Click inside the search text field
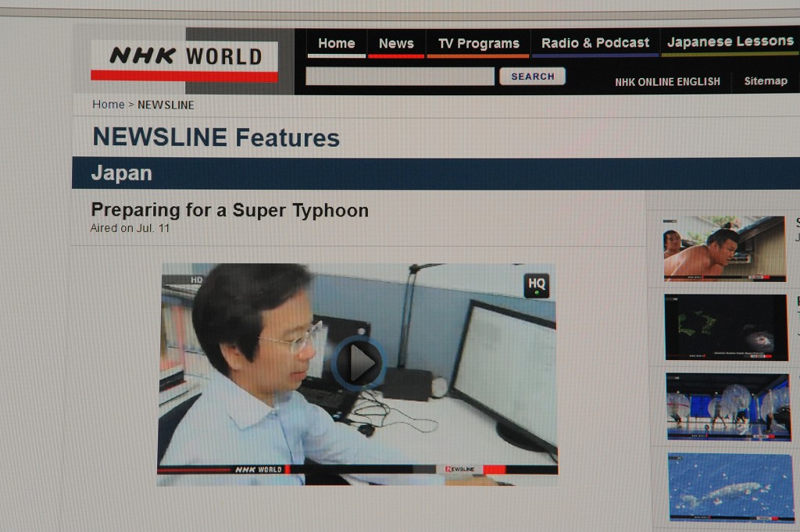Viewport: 800px width, 532px height. point(399,77)
